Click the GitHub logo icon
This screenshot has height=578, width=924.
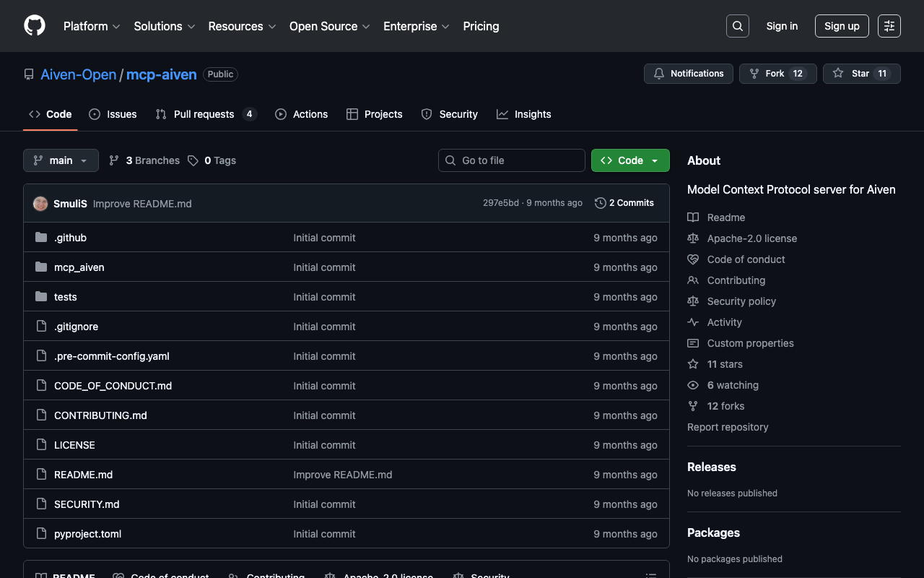[35, 26]
